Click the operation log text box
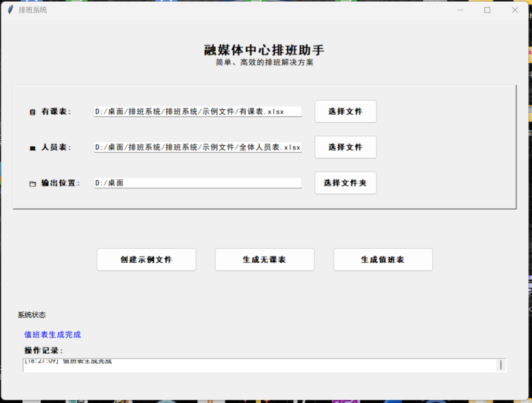The width and height of the screenshot is (532, 403). click(x=260, y=365)
